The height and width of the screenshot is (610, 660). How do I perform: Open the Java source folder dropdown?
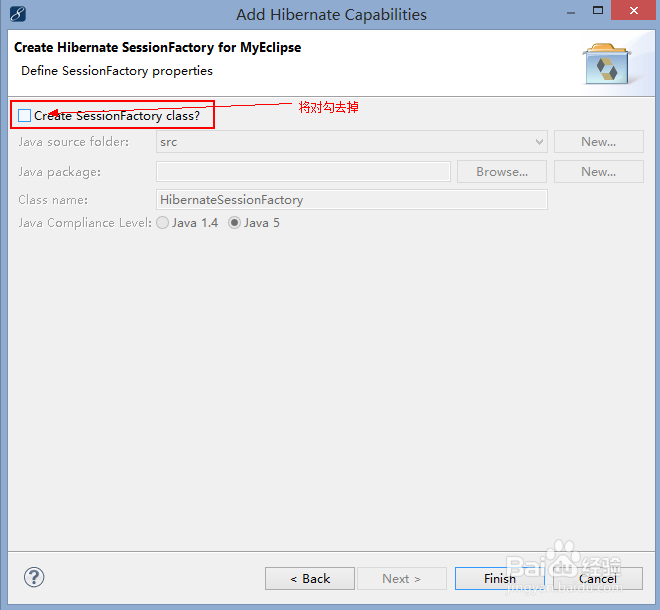(351, 142)
